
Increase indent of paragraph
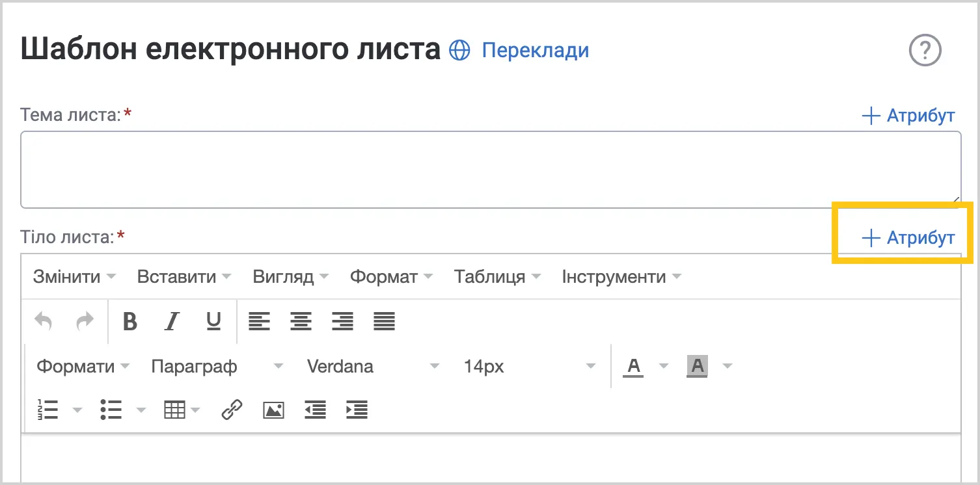click(357, 410)
